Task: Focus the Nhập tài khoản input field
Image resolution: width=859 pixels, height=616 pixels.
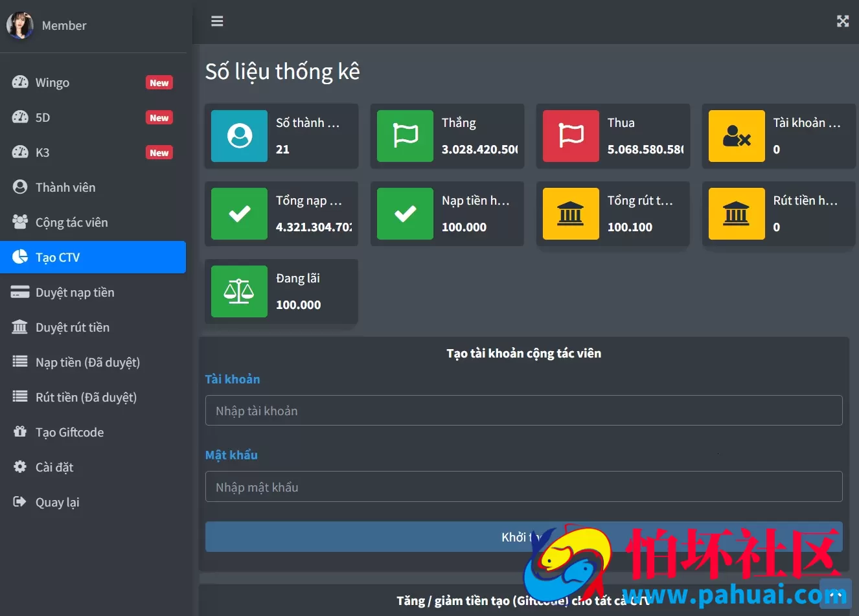Action: (523, 411)
